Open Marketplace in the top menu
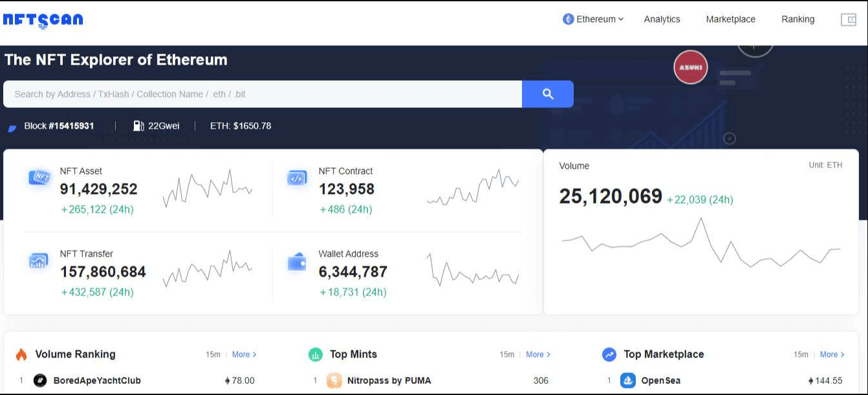The width and height of the screenshot is (868, 395). coord(730,19)
